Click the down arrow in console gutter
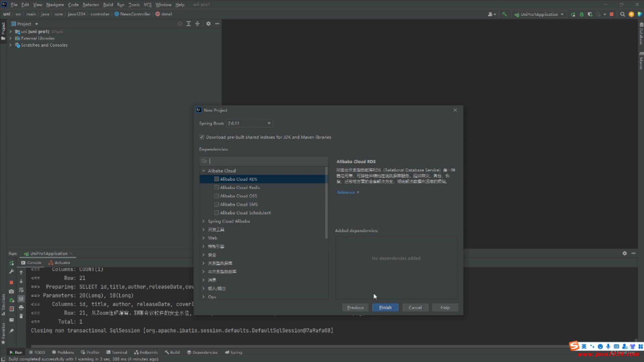The image size is (644, 362). point(21,281)
